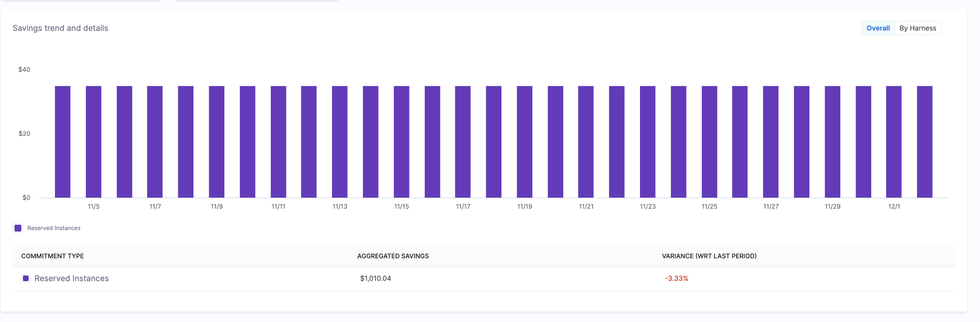Click the Reserved Instances legend label text
This screenshot has height=322, width=980.
(x=54, y=228)
